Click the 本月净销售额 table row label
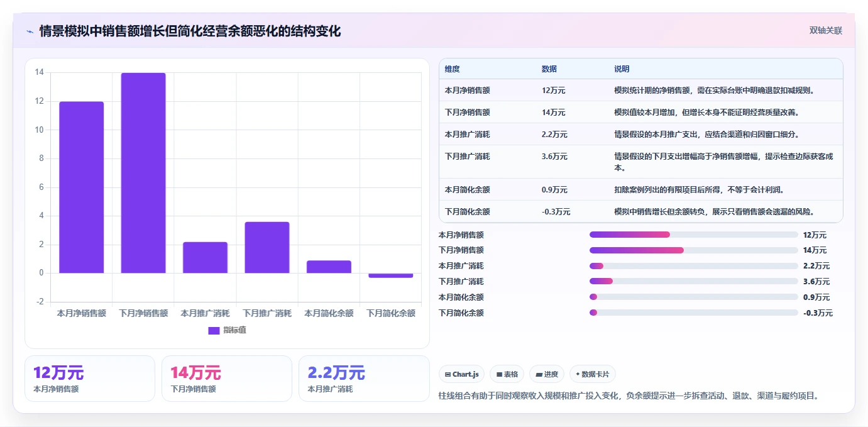The image size is (868, 427). (467, 91)
